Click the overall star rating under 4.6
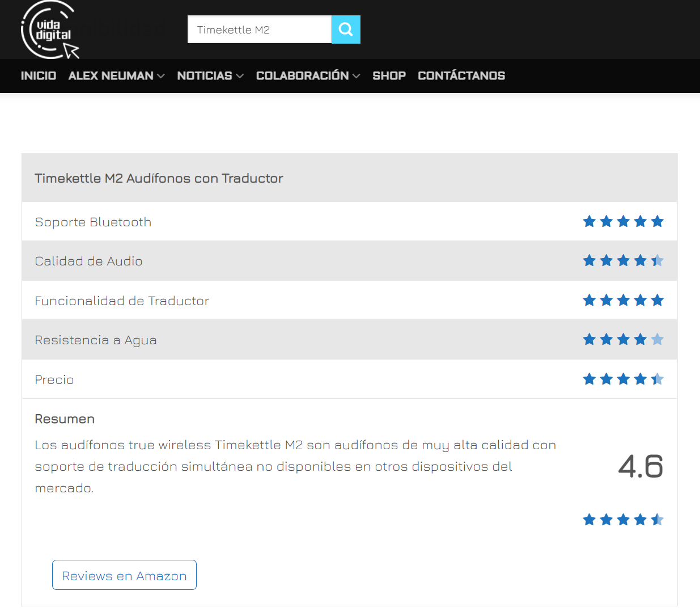This screenshot has width=700, height=612. 623,520
